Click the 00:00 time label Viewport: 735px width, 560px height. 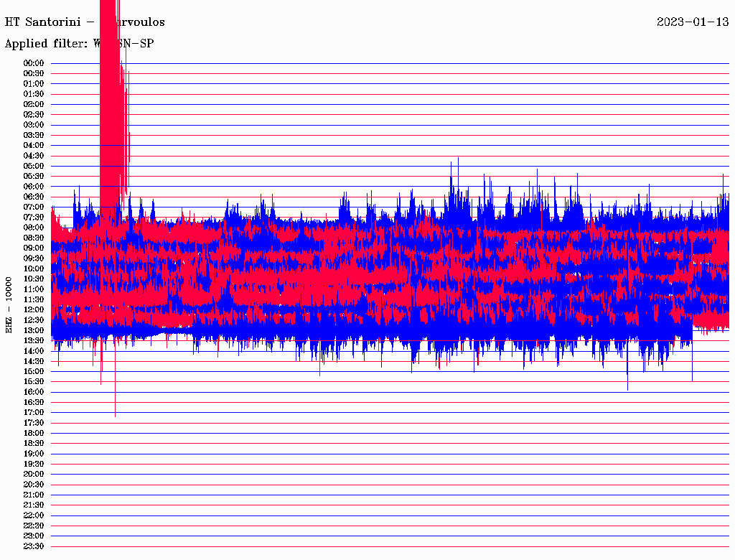(x=34, y=63)
